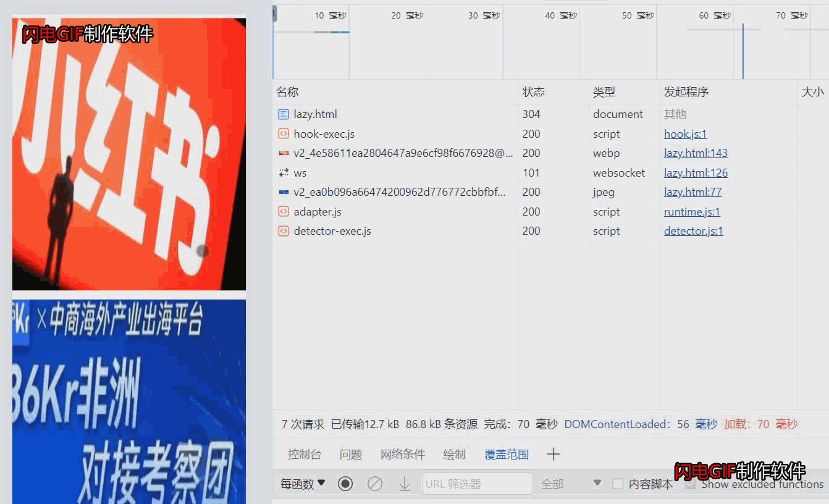Screen dimensions: 829x504
Task: Follow the lazy.html:77 initiator link
Action: click(692, 192)
